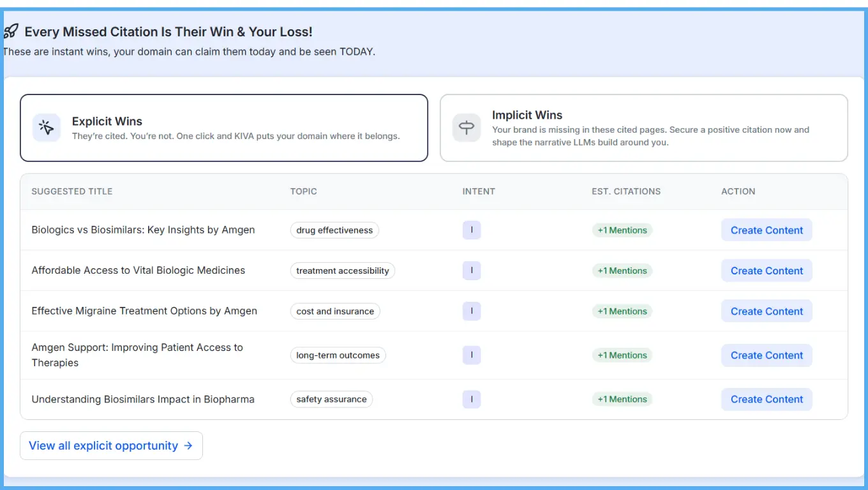Click the 'long-term outcomes' topic chip

[x=338, y=355]
